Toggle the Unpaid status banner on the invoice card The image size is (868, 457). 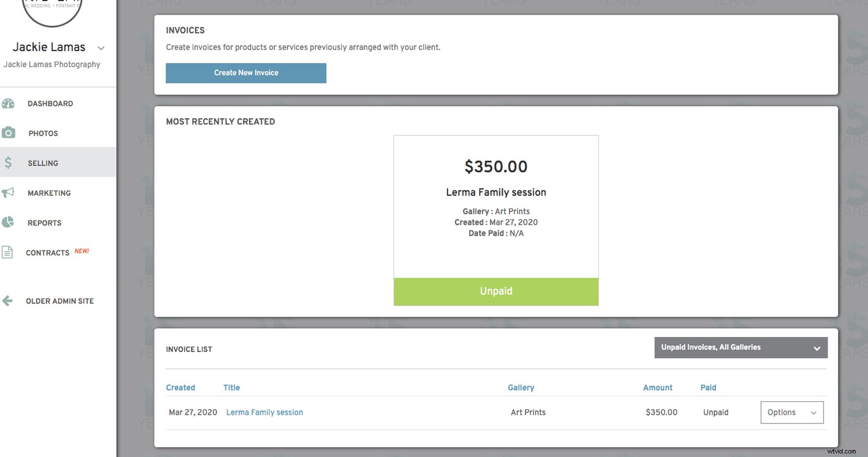[495, 291]
